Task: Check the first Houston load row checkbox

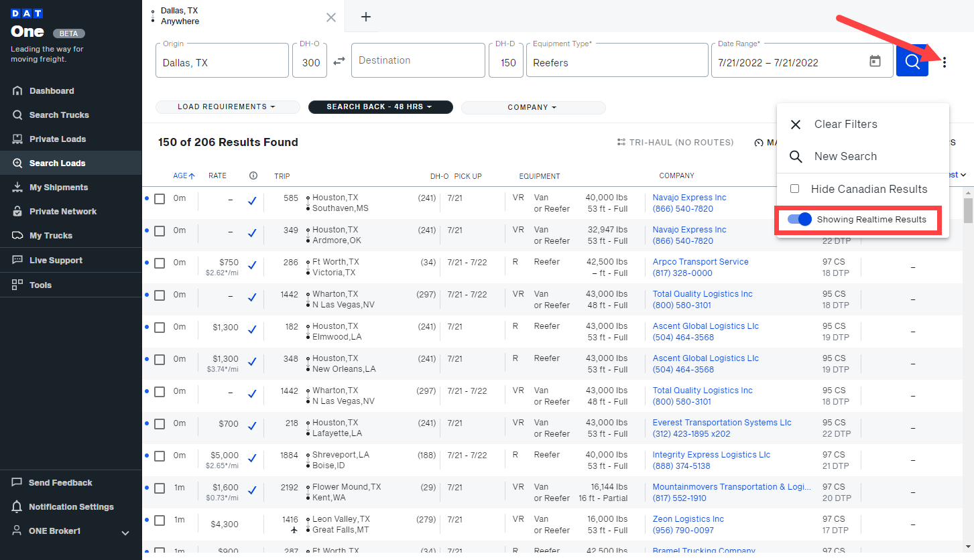Action: [x=160, y=199]
